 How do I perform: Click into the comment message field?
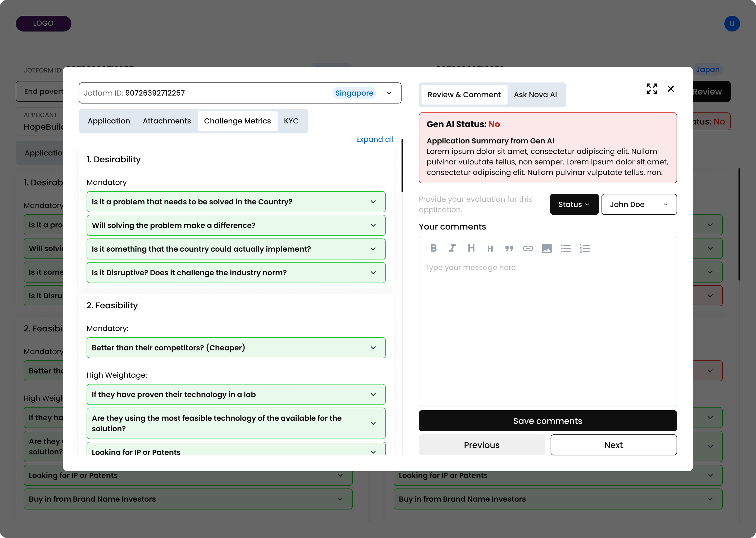(547, 331)
